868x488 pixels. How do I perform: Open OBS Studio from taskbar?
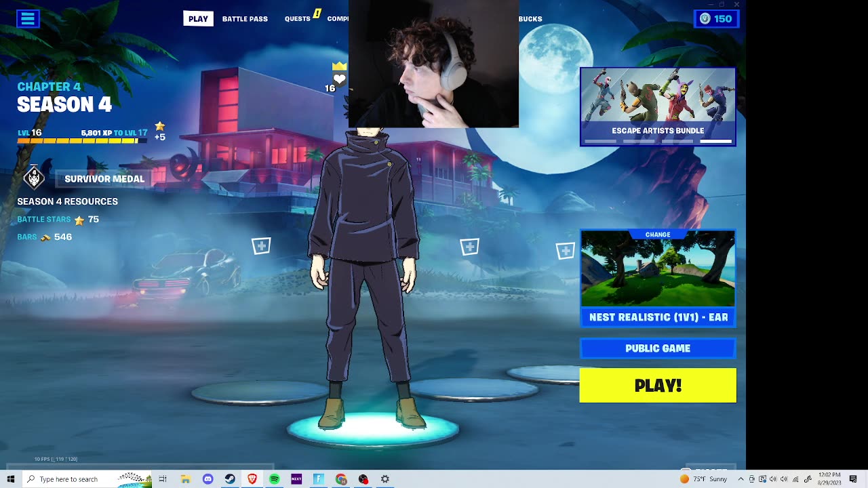pos(363,479)
